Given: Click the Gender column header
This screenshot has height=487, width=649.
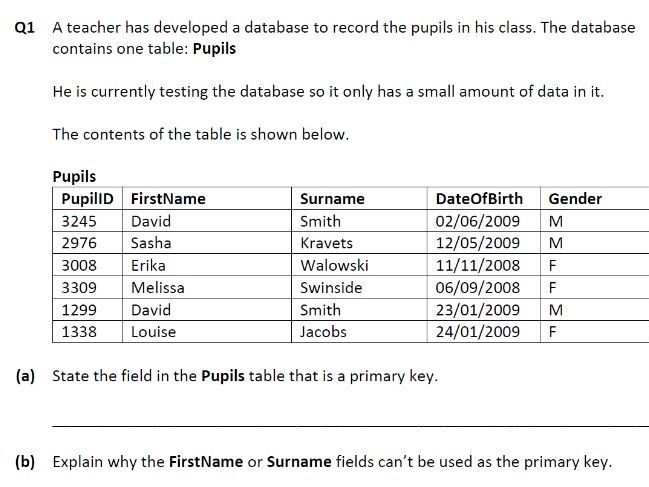Looking at the screenshot, I should tap(575, 199).
